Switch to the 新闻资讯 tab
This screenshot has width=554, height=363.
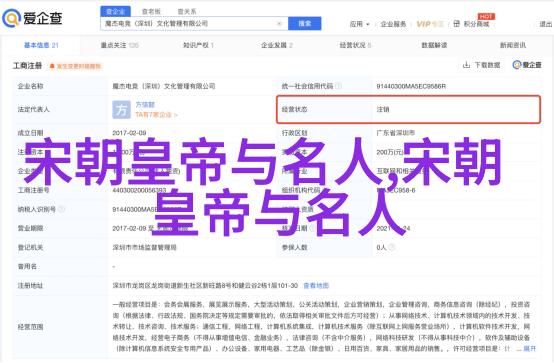pos(513,45)
